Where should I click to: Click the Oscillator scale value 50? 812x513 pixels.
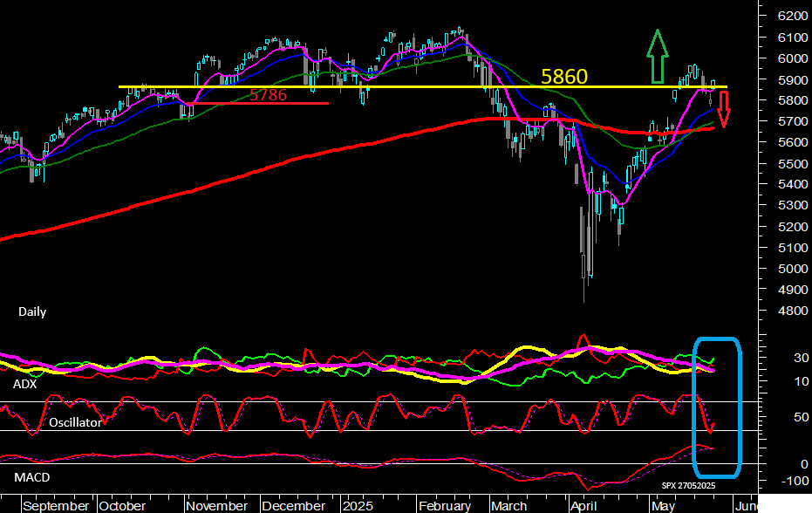coord(802,417)
